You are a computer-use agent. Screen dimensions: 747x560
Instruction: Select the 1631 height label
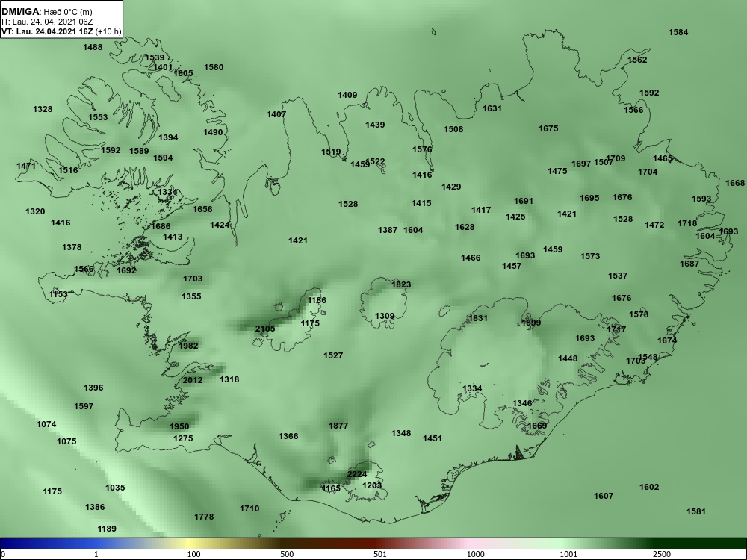pyautogui.click(x=492, y=108)
